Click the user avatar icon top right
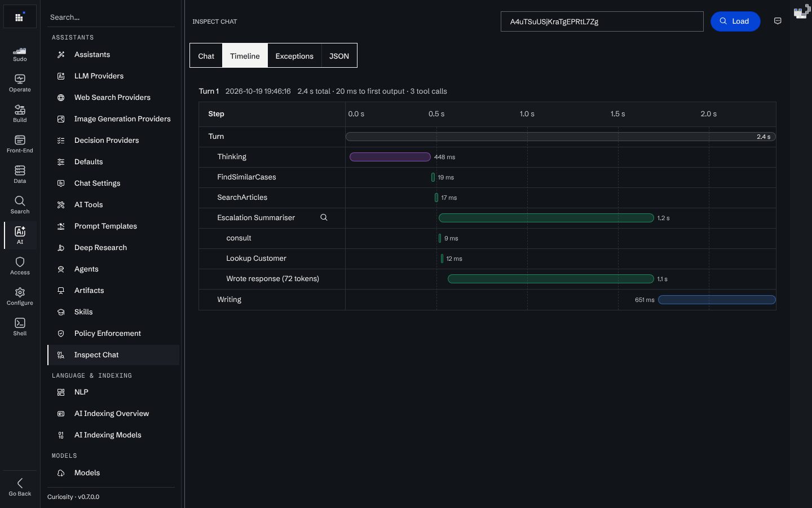 click(x=801, y=12)
